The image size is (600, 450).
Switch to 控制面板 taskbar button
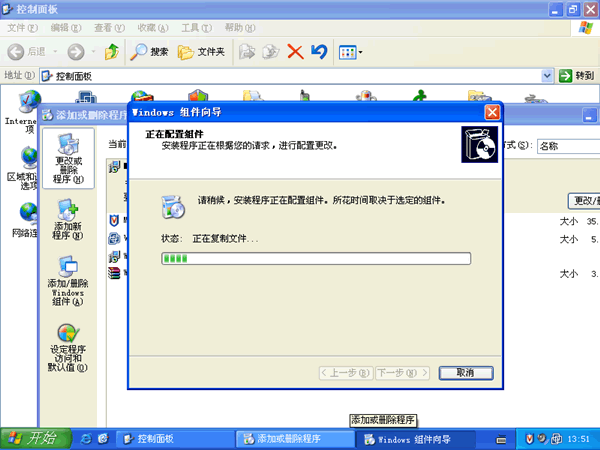(x=175, y=439)
